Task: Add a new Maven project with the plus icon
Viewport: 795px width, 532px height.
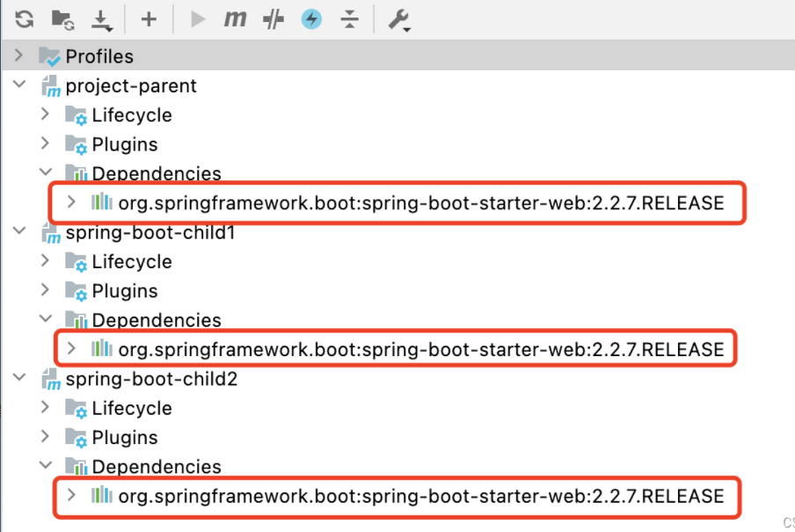Action: pos(149,20)
